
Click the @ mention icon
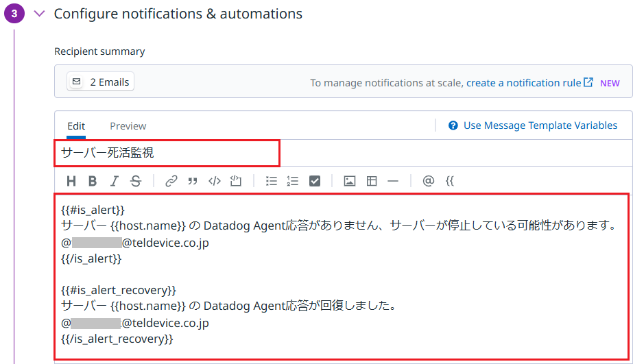pyautogui.click(x=429, y=181)
